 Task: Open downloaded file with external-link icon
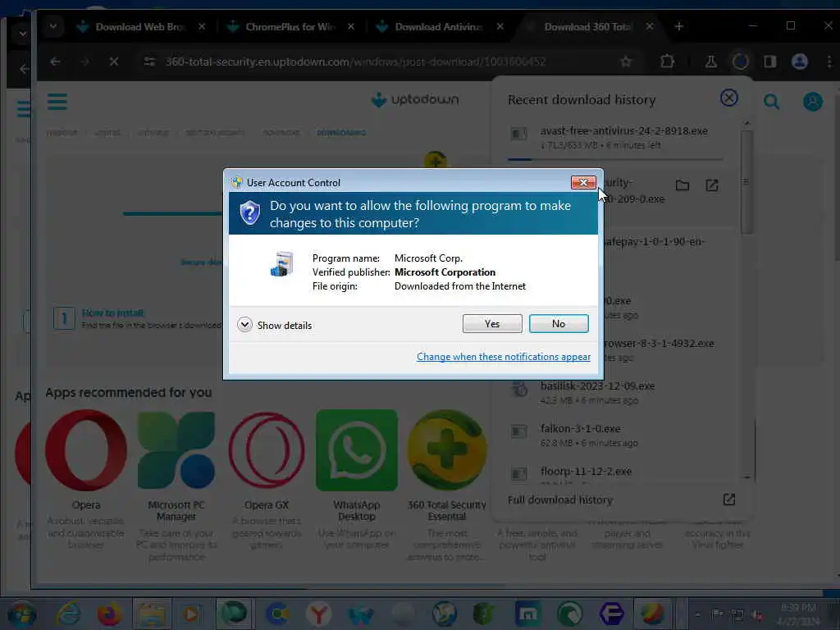[x=712, y=185]
